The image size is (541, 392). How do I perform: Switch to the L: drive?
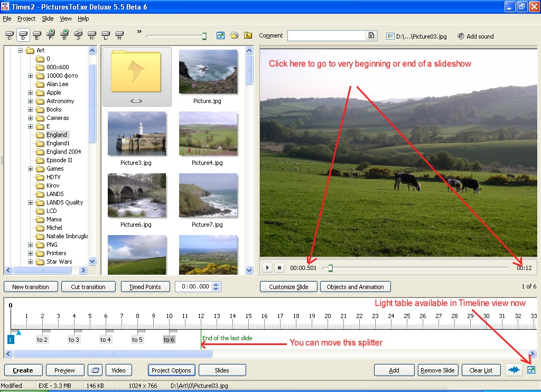point(106,35)
